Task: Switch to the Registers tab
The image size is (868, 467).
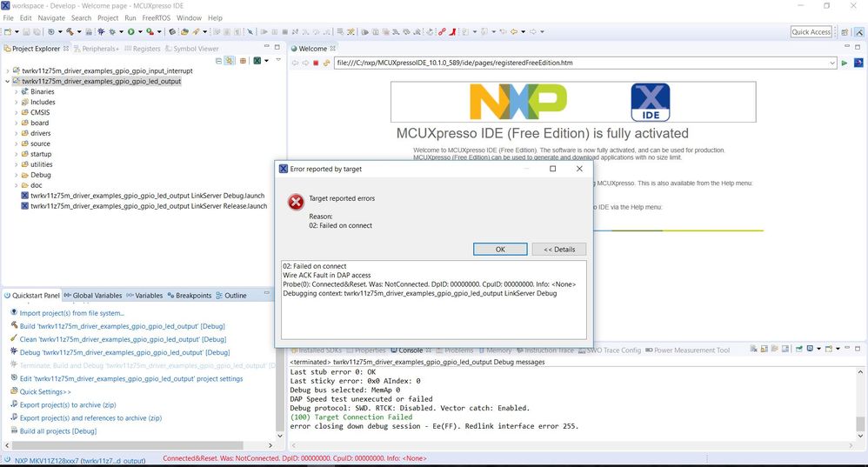Action: pos(143,49)
